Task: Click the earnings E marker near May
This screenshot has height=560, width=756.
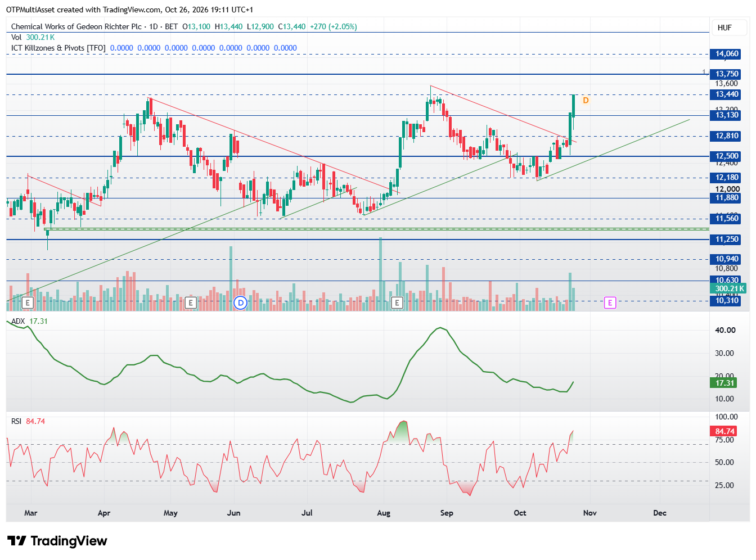Action: tap(191, 303)
